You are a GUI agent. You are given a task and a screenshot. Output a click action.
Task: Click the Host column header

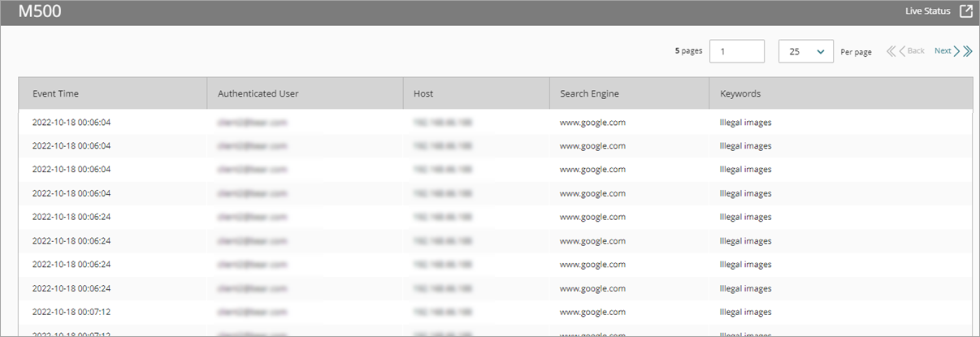[423, 93]
